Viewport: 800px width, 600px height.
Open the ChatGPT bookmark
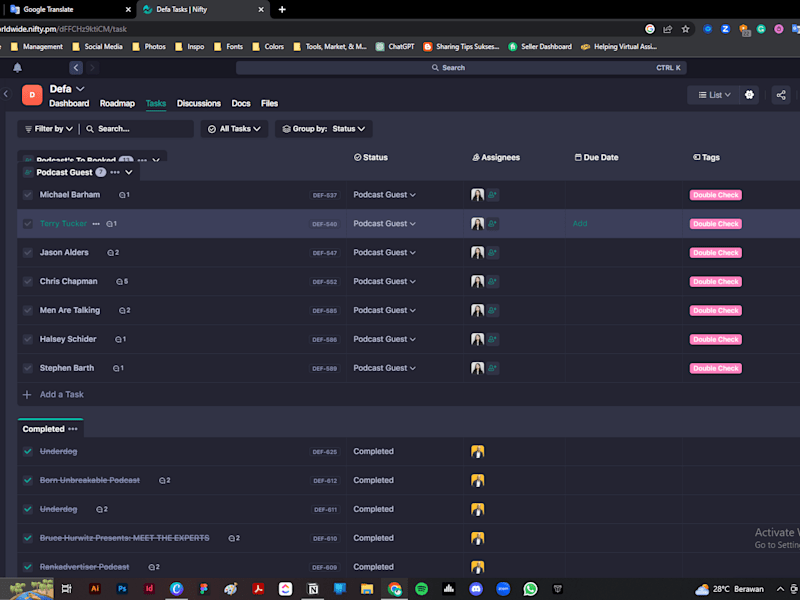point(395,46)
